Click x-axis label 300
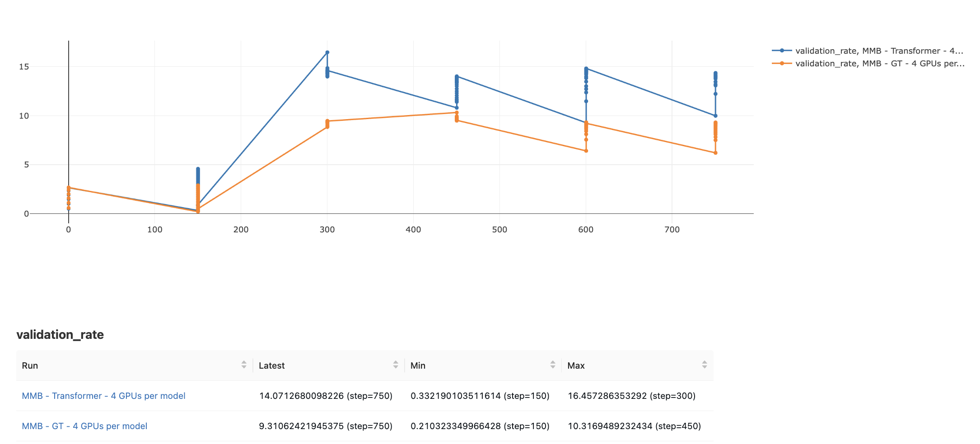 (327, 229)
